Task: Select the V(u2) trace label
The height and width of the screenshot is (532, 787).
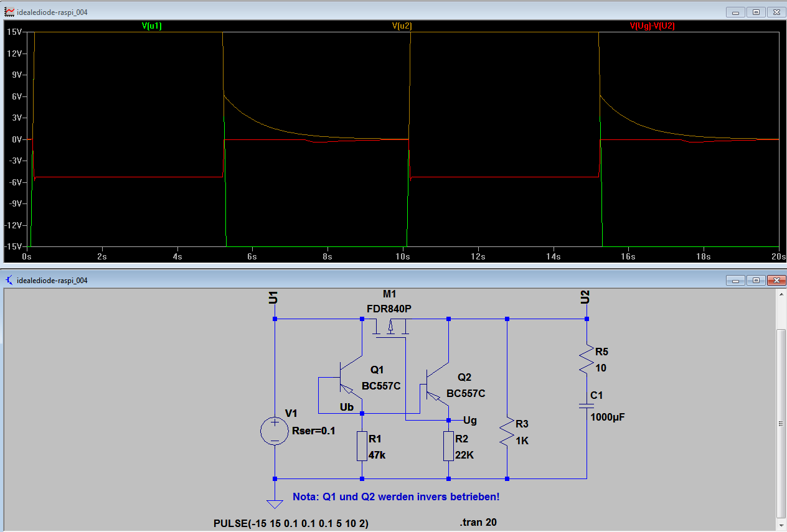Action: 402,26
